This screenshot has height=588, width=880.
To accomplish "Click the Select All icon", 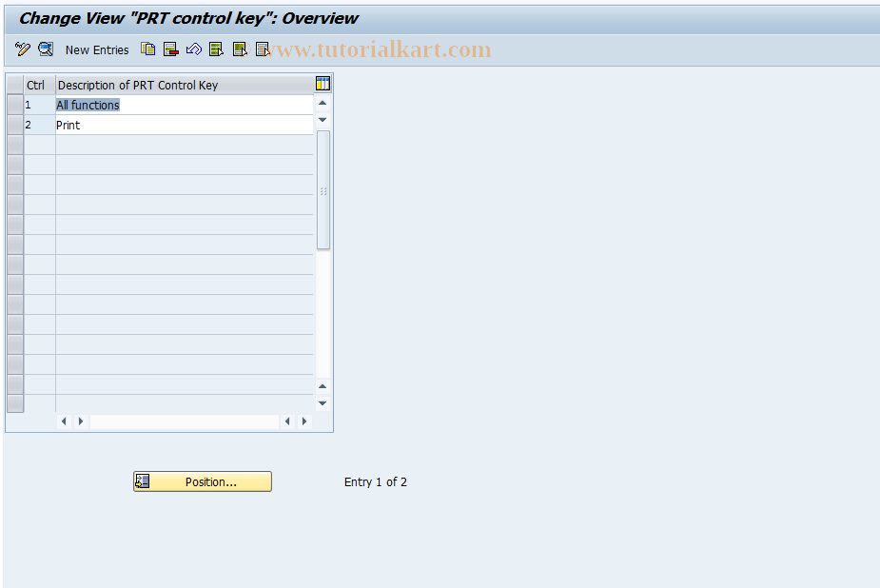I will 216,49.
